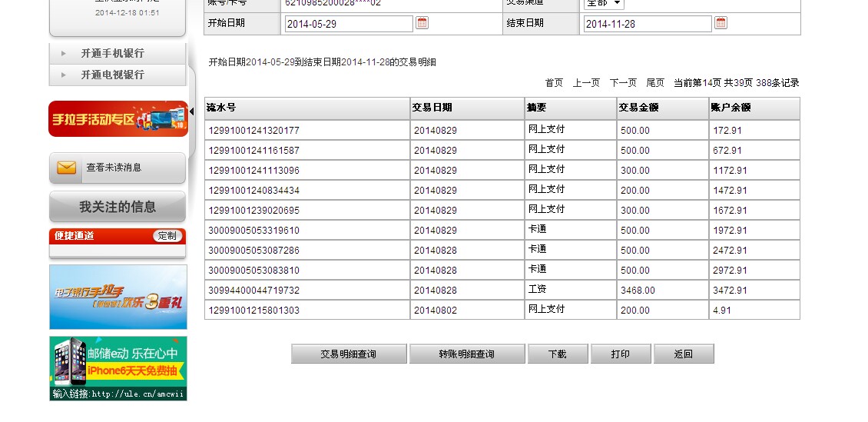Go to first page 首页
868x422 pixels.
(554, 83)
